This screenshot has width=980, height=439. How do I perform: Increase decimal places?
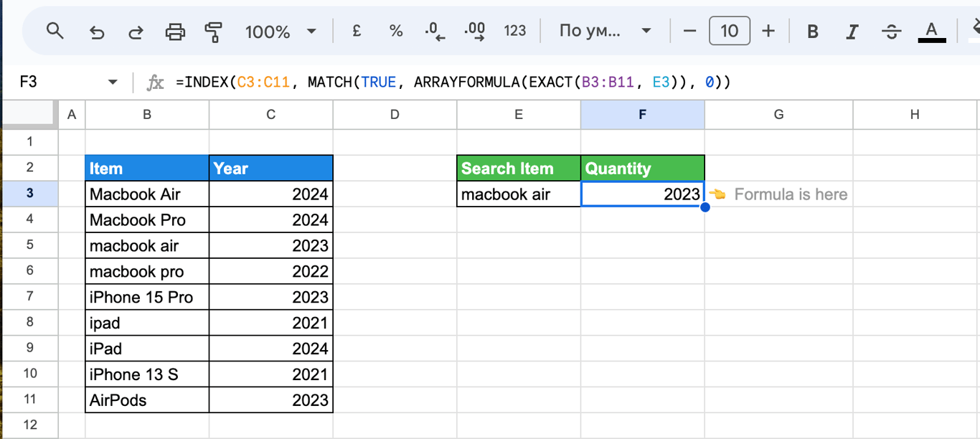(475, 31)
